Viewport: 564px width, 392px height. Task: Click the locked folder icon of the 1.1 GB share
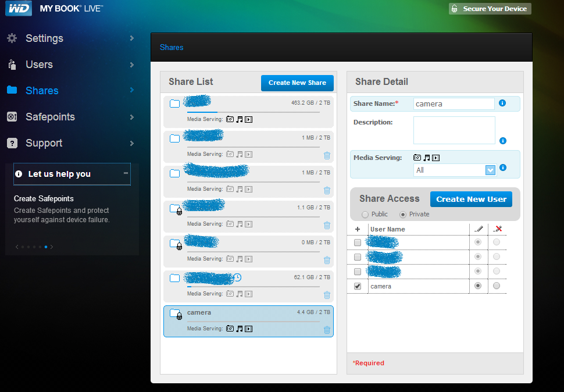pyautogui.click(x=176, y=209)
